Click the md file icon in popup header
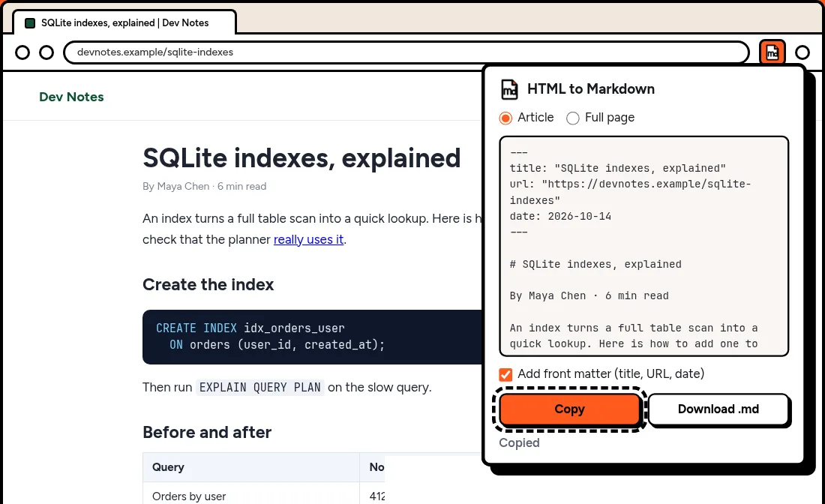 point(508,89)
